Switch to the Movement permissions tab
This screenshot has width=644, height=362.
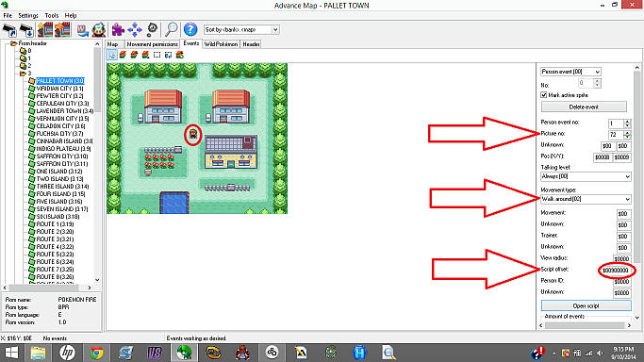(152, 44)
